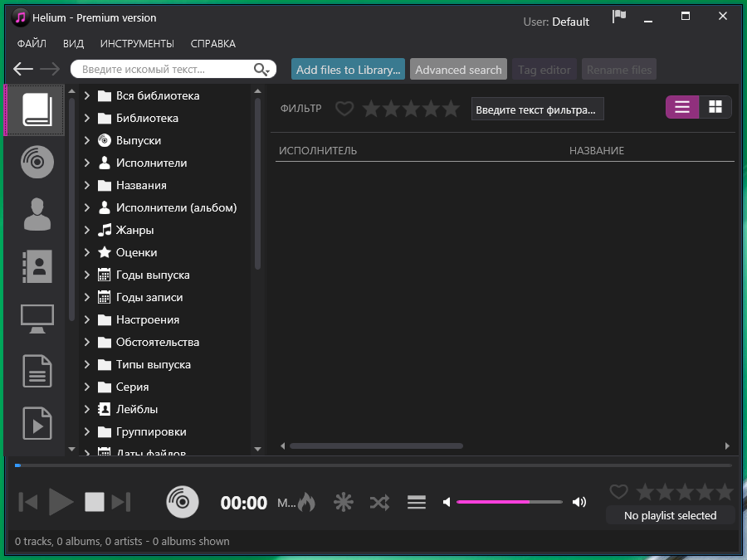Screen dimensions: 747x560
Task: Select the monitor visualizer icon in sidebar
Action: pos(34,319)
